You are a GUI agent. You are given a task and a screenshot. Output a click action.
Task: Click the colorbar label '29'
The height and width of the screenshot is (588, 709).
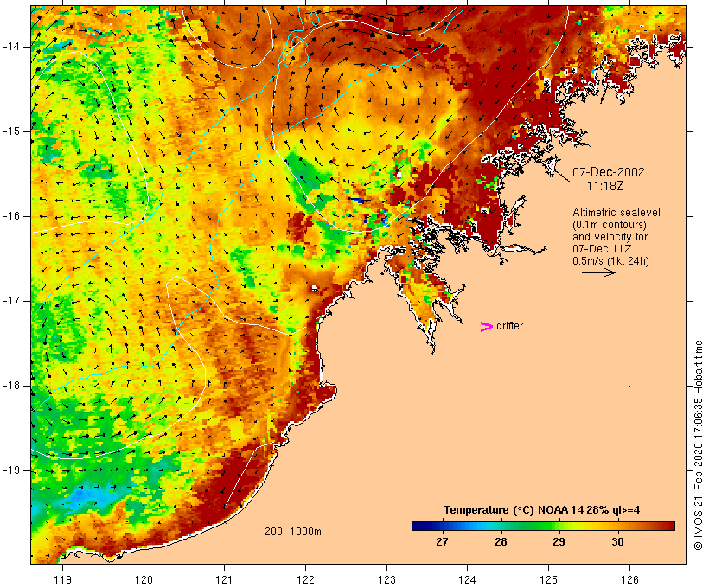tap(559, 542)
